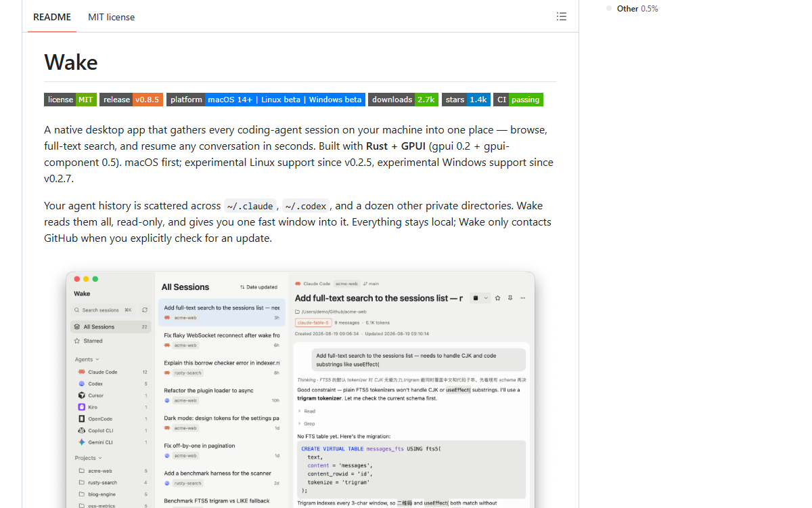Select the Codex agent icon
Image resolution: width=812 pixels, height=508 pixels.
point(81,383)
